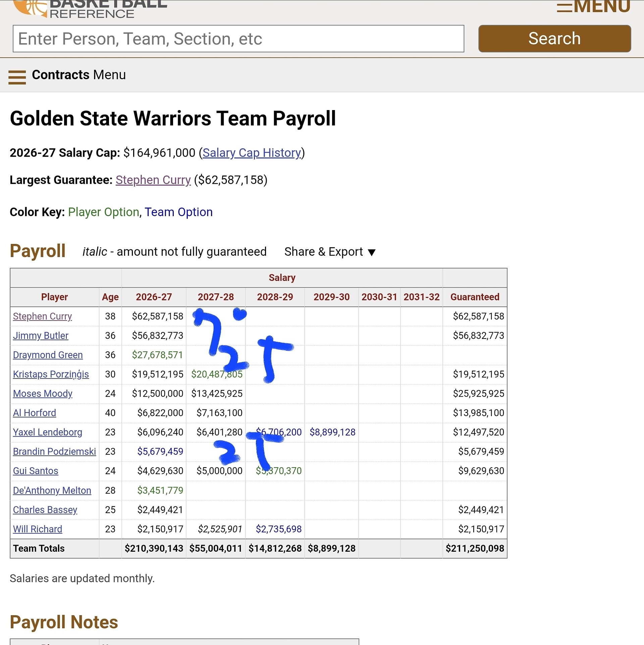Click Al Horford's age value 40
The width and height of the screenshot is (644, 645).
tap(110, 413)
